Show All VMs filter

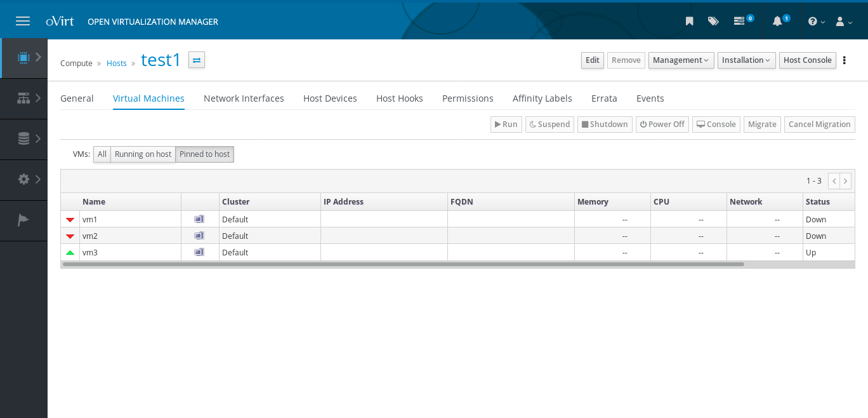(102, 154)
